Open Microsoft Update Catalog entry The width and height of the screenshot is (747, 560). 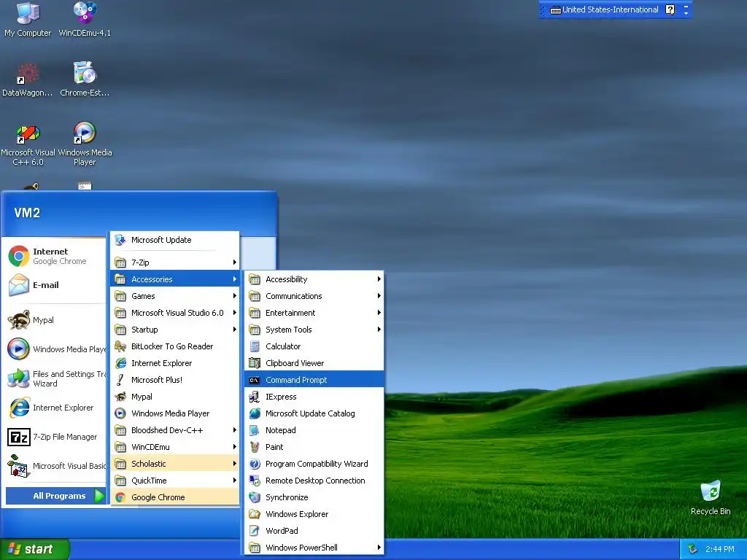click(314, 413)
